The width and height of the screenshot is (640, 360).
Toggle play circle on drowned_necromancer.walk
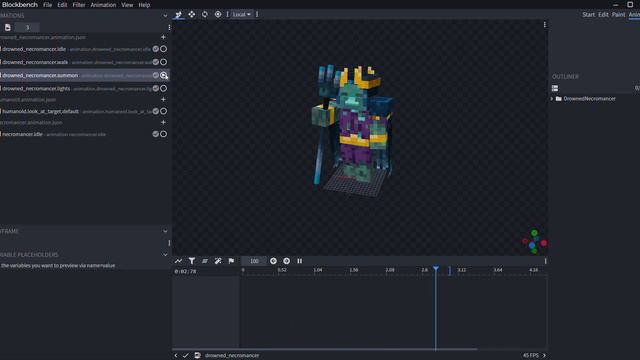coord(163,62)
